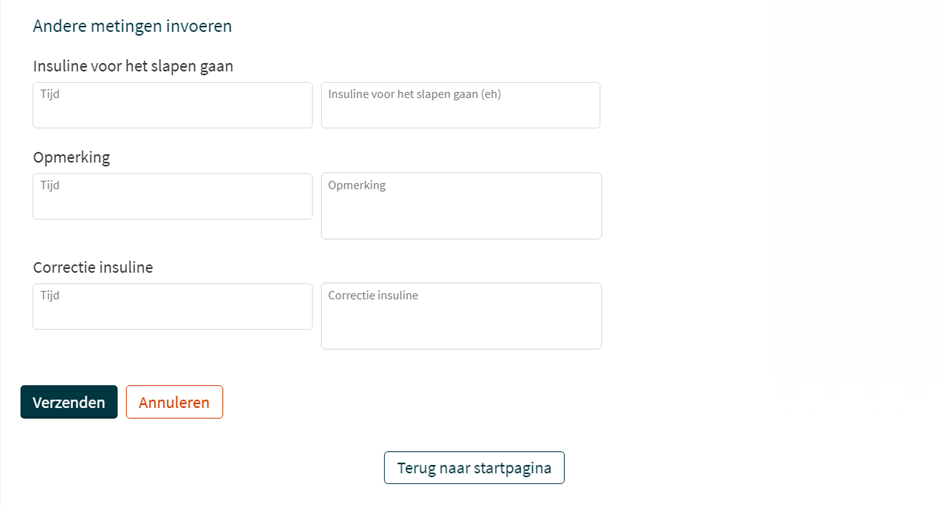Image resolution: width=945 pixels, height=506 pixels.
Task: Click the 'Tijd' placeholder in the first row
Action: pyautogui.click(x=50, y=94)
